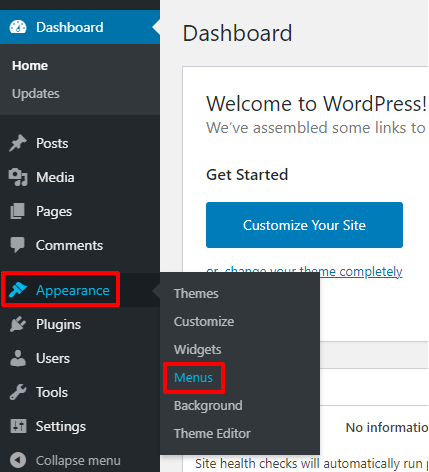Click the Users person icon

(x=18, y=358)
